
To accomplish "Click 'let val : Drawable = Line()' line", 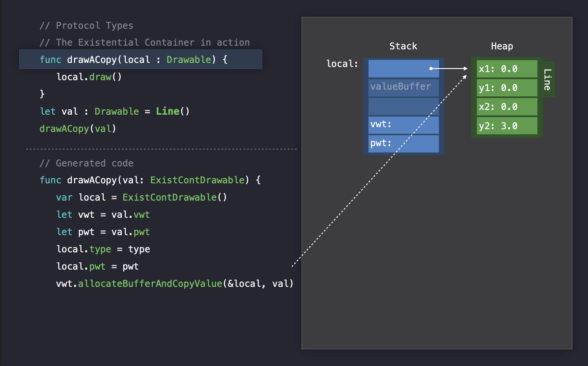I will click(115, 111).
